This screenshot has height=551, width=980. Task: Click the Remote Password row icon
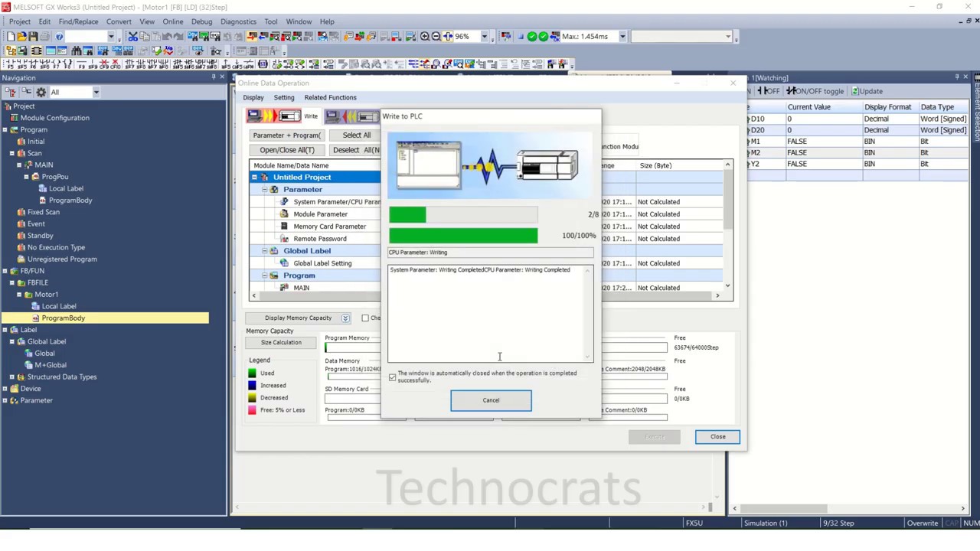pyautogui.click(x=284, y=239)
